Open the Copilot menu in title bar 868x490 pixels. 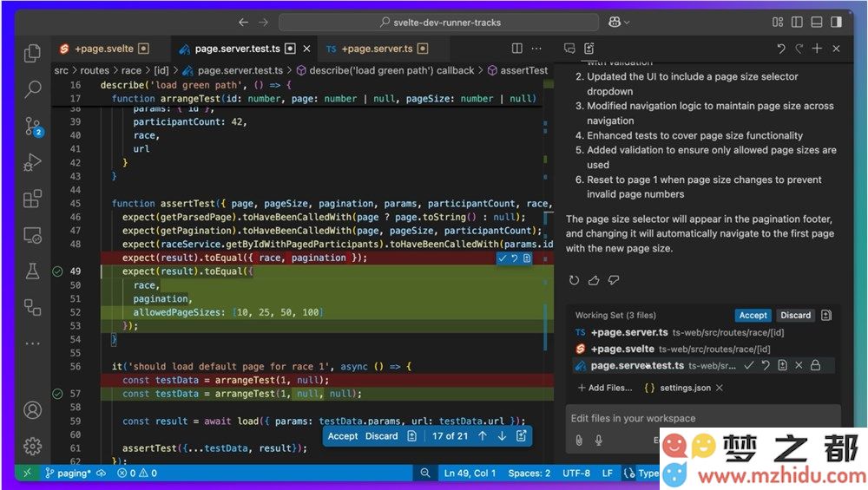click(x=618, y=23)
